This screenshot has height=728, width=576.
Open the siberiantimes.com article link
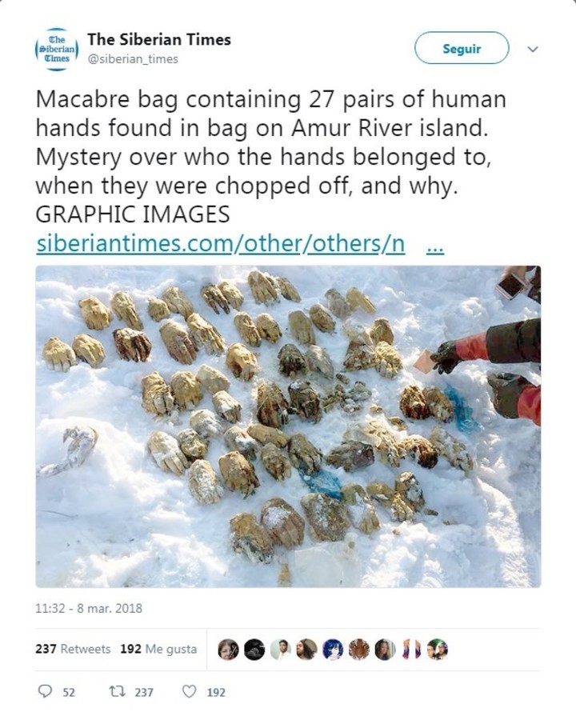tap(221, 243)
